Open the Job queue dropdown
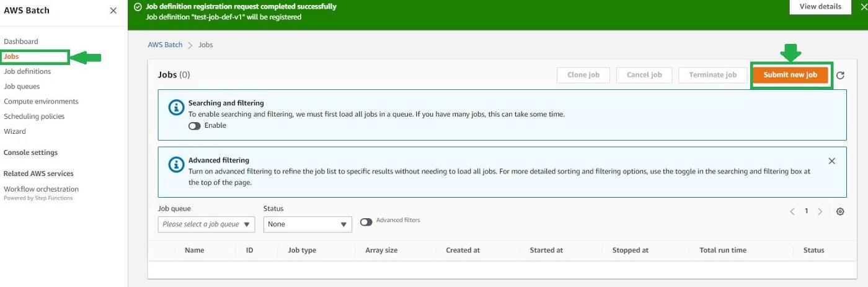 click(206, 224)
